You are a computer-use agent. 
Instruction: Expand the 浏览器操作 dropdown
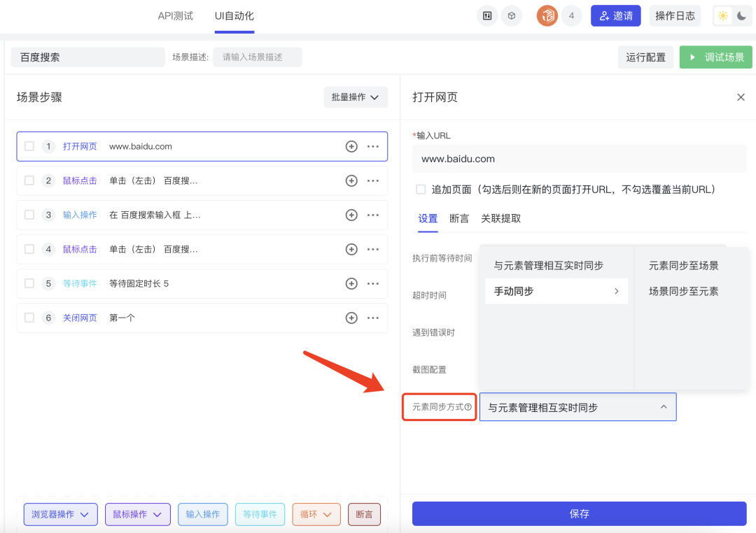[59, 514]
